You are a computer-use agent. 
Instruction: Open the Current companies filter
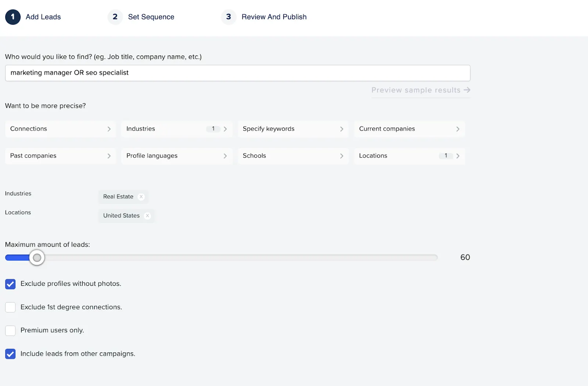click(409, 129)
